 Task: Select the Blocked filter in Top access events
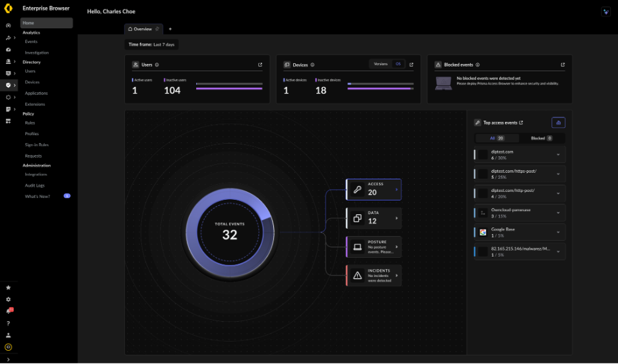click(x=541, y=138)
